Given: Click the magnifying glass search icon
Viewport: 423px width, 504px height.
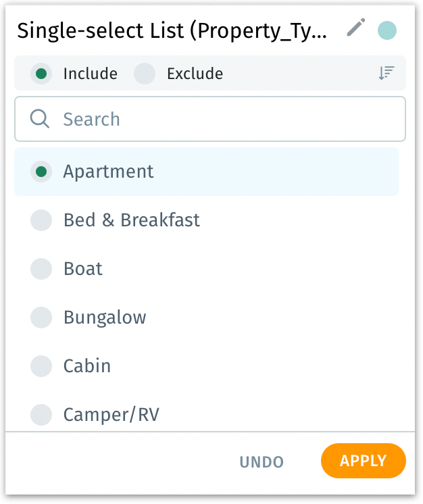Looking at the screenshot, I should [x=41, y=119].
